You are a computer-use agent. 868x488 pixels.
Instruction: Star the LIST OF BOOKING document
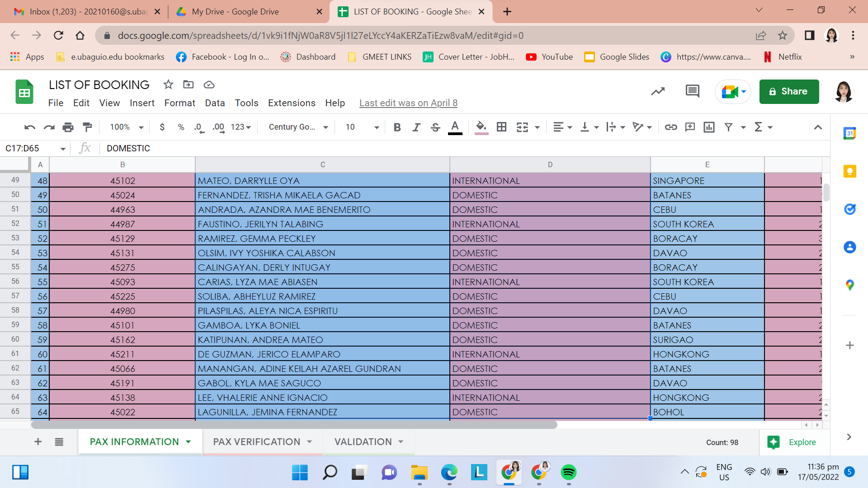pyautogui.click(x=168, y=84)
